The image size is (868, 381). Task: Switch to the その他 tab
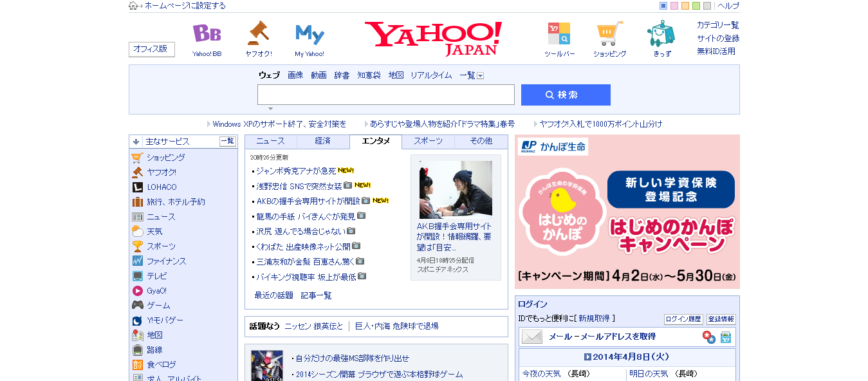pyautogui.click(x=481, y=141)
